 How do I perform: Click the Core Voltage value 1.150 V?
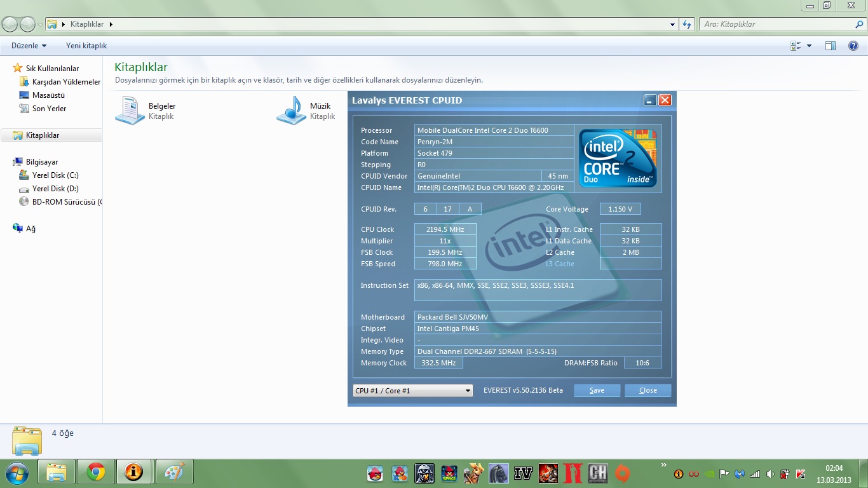(620, 209)
